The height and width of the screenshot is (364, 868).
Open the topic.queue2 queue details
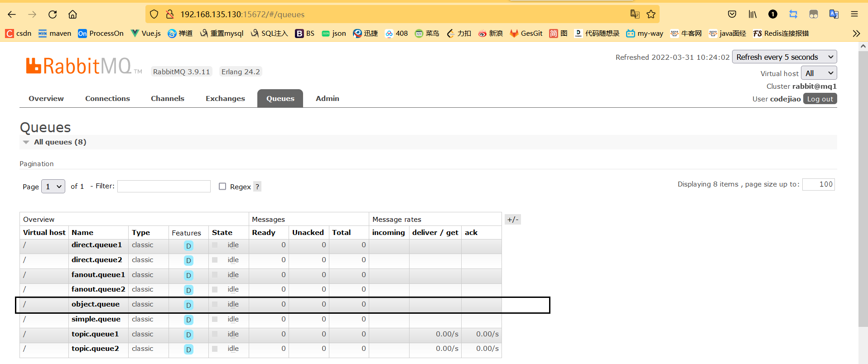(95, 349)
